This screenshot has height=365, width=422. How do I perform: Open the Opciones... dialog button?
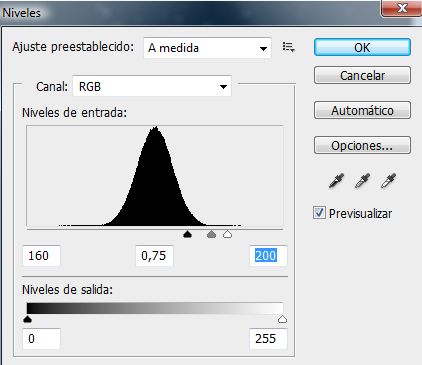point(362,145)
